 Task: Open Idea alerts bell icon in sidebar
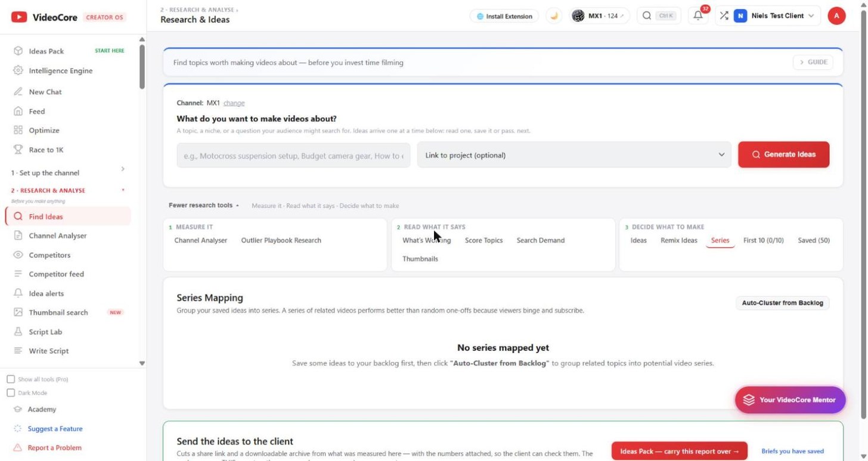(x=18, y=293)
